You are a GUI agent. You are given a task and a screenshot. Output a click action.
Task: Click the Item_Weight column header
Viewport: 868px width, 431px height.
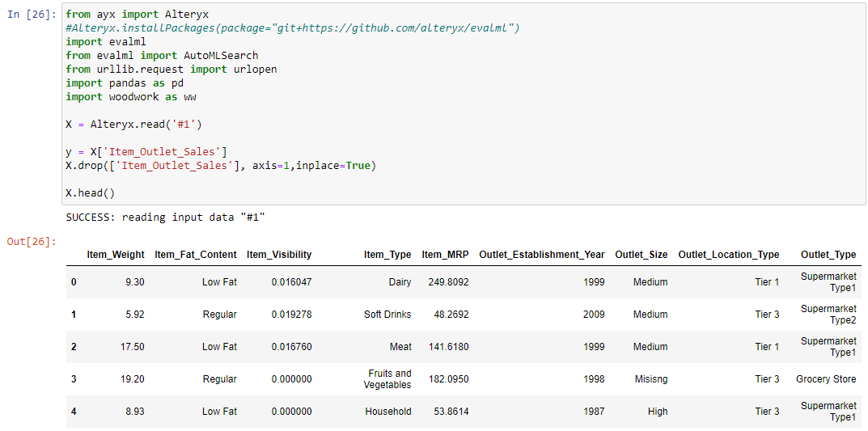point(116,255)
